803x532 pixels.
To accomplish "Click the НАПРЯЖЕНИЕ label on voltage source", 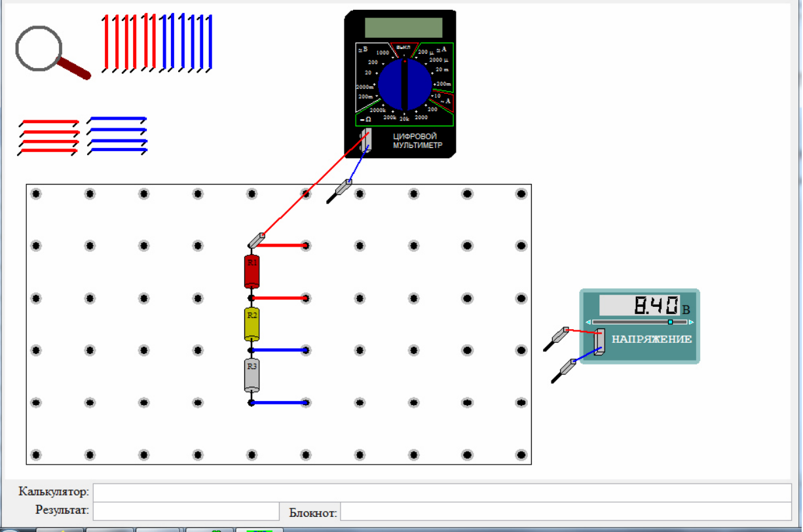I will click(652, 340).
